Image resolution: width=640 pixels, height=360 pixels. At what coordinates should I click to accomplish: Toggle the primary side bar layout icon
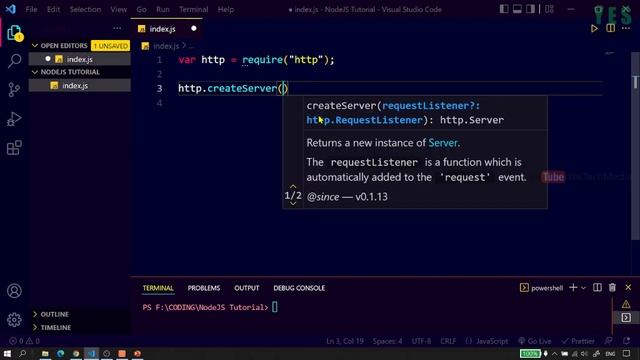[504, 9]
